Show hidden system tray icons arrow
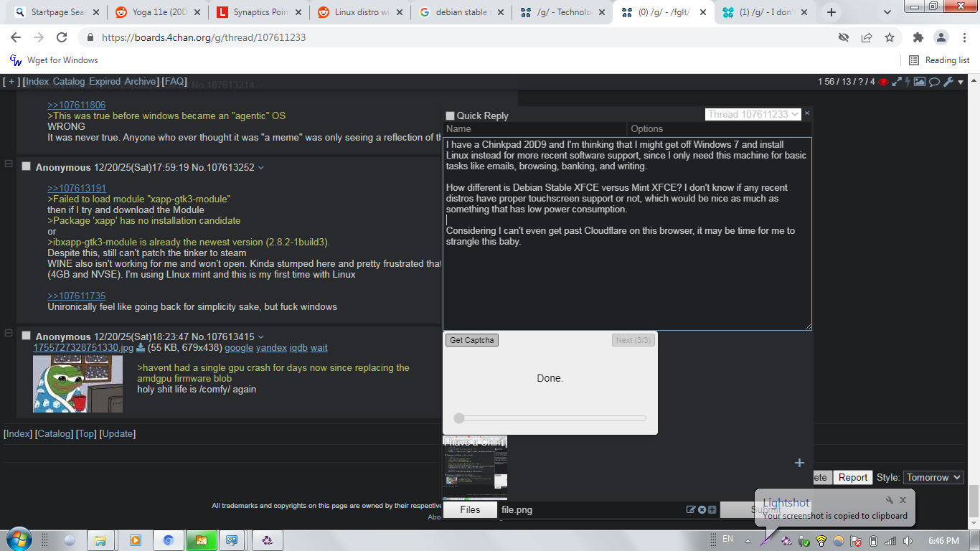 [748, 541]
